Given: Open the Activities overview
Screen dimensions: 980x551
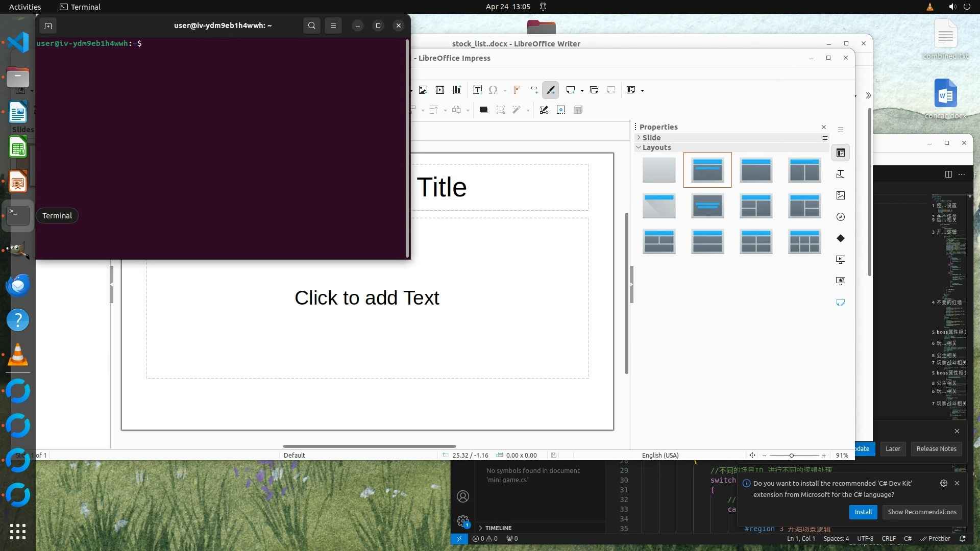Looking at the screenshot, I should point(25,7).
